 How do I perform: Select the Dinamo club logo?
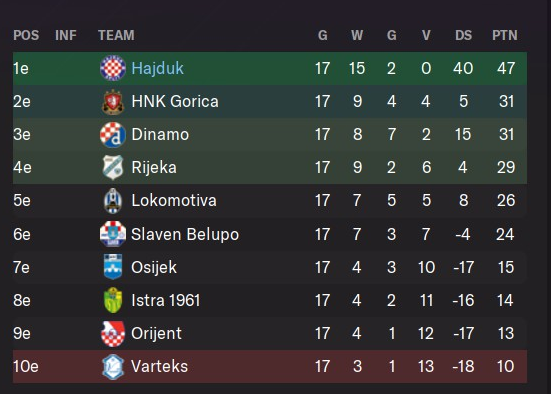coord(113,135)
